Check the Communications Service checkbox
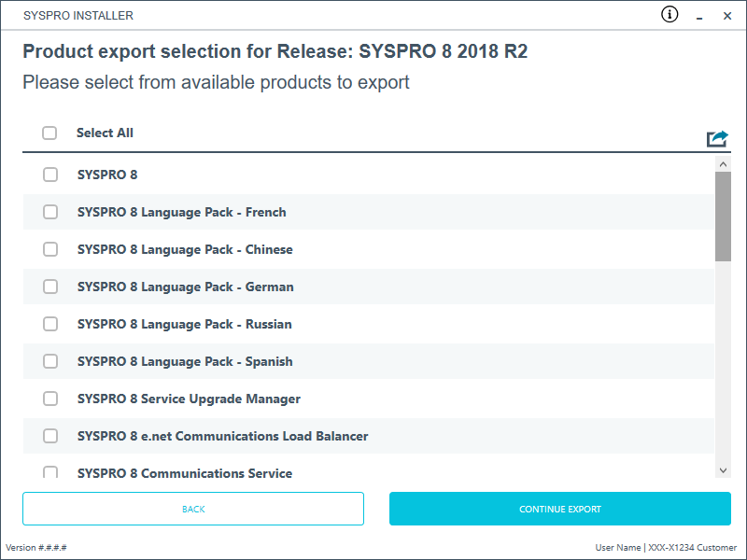Screen dimensions: 747x560 click(x=50, y=472)
